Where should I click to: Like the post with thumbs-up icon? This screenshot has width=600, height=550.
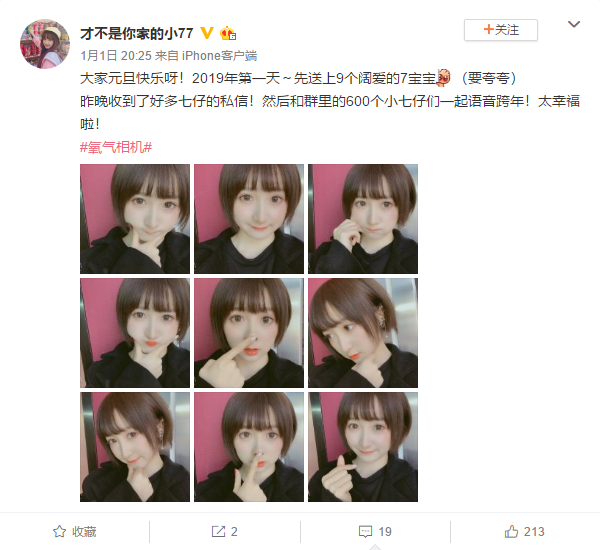point(511,531)
